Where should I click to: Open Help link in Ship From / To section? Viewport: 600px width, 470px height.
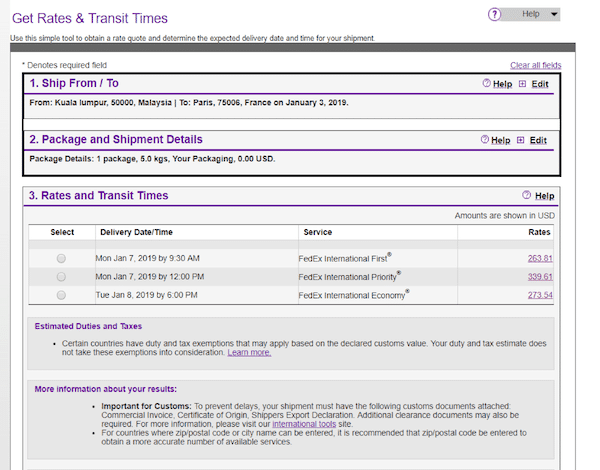pos(502,84)
